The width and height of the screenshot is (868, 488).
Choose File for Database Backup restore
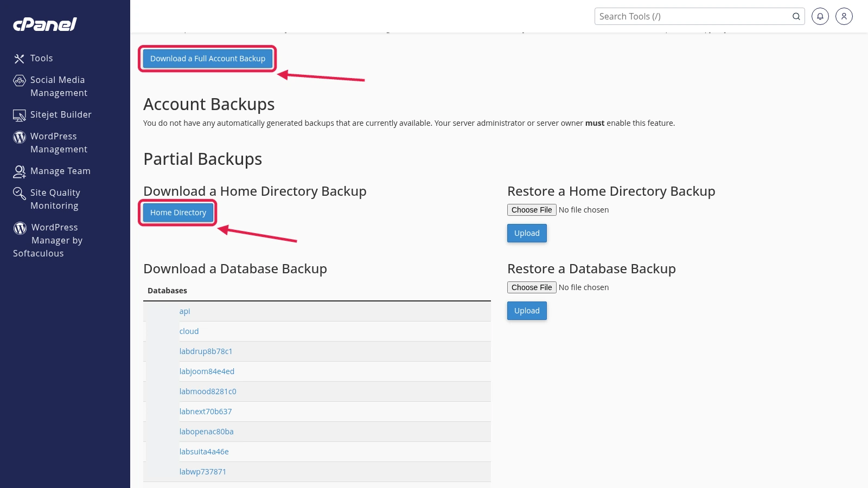(532, 287)
